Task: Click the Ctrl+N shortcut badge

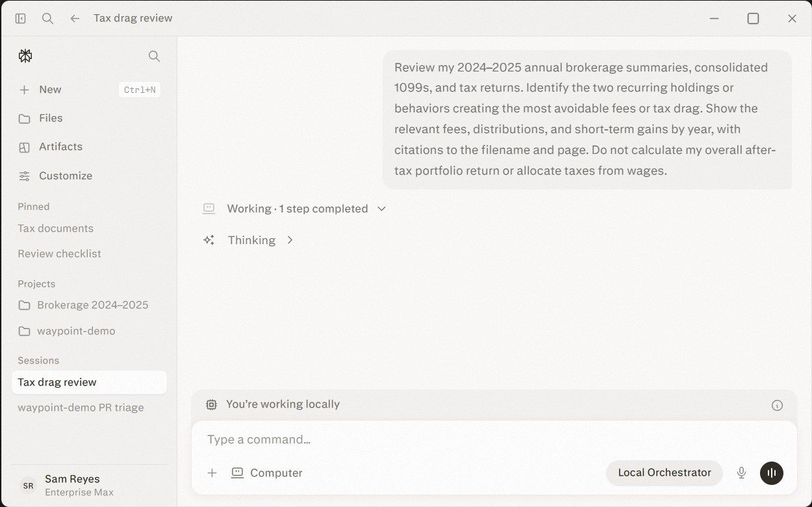Action: point(140,90)
